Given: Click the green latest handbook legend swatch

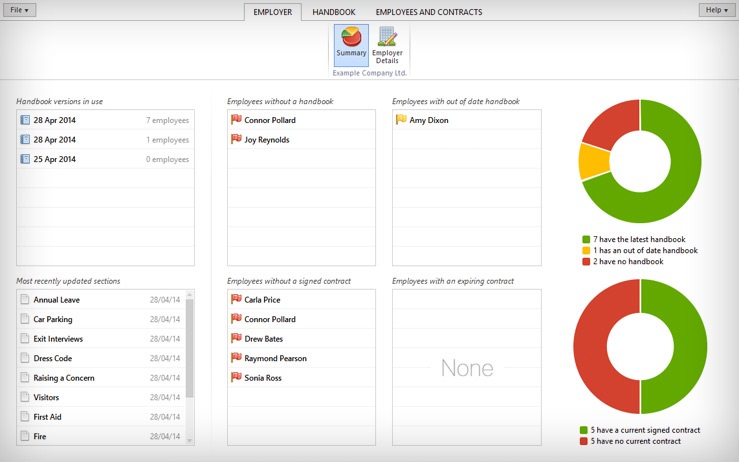Looking at the screenshot, I should tap(586, 239).
